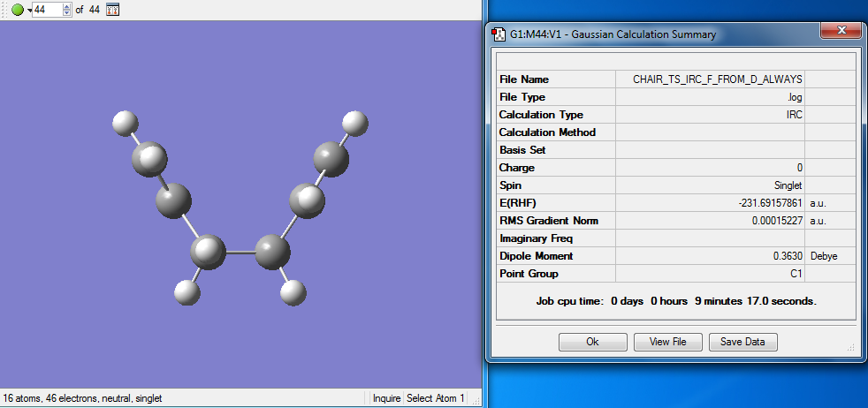868x408 pixels.
Task: Click Select Atom 1 status field
Action: 435,398
